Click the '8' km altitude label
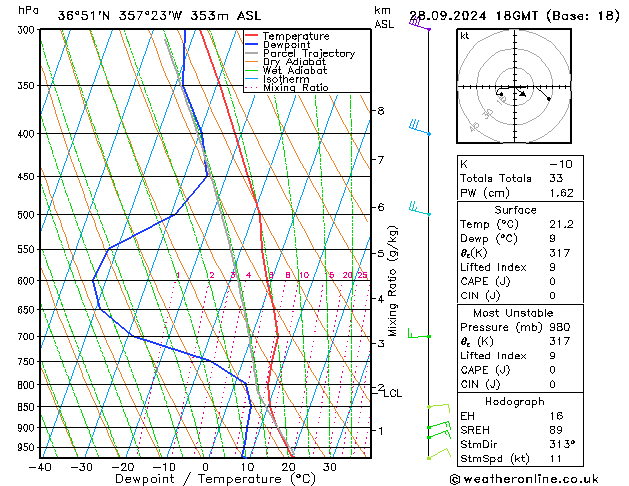 (381, 111)
